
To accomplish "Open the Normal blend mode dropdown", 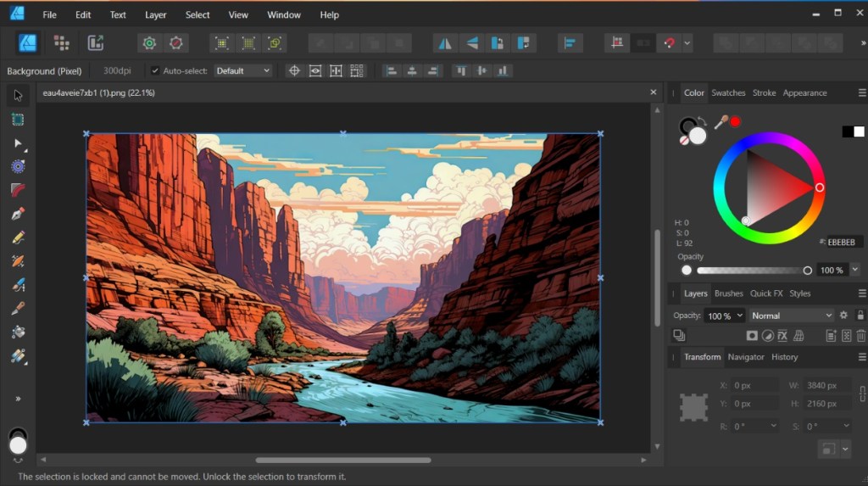I will pos(792,316).
